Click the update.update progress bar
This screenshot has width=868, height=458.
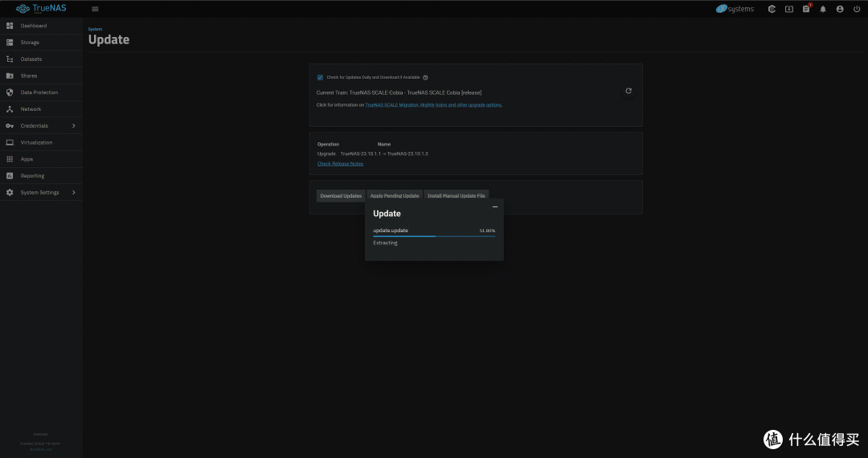[x=434, y=236]
